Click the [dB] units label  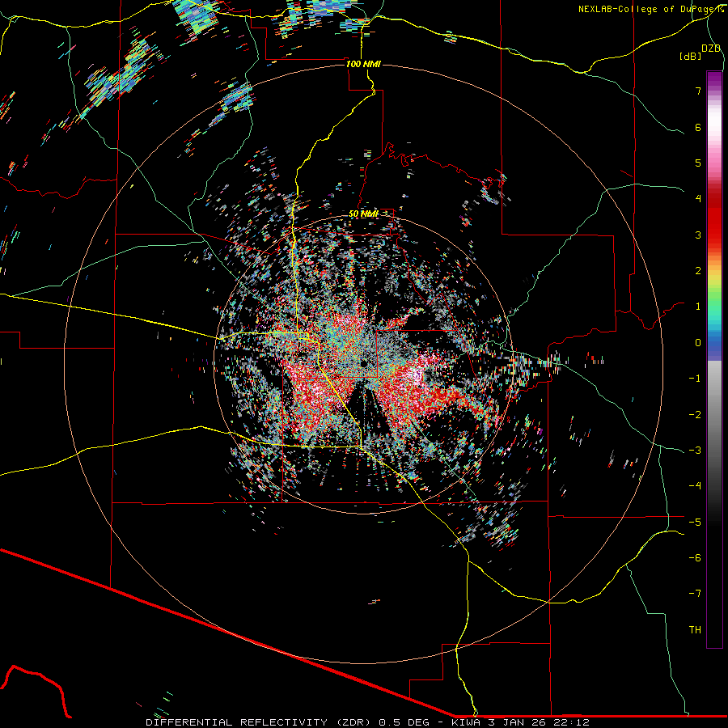pyautogui.click(x=691, y=56)
